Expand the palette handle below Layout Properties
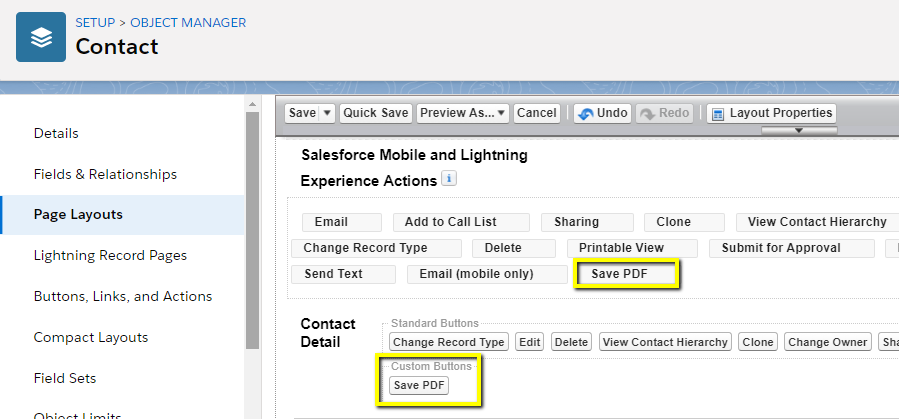Screen dimensions: 899x419 pyautogui.click(x=799, y=131)
